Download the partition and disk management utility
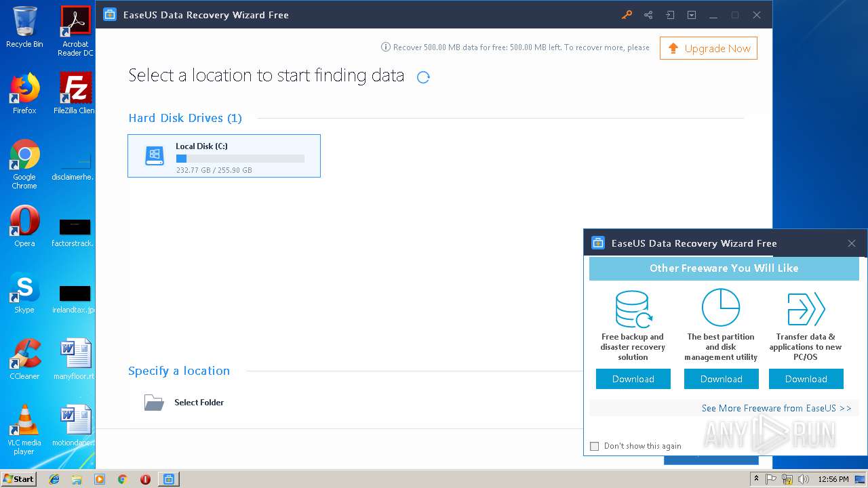868x488 pixels. pos(722,379)
